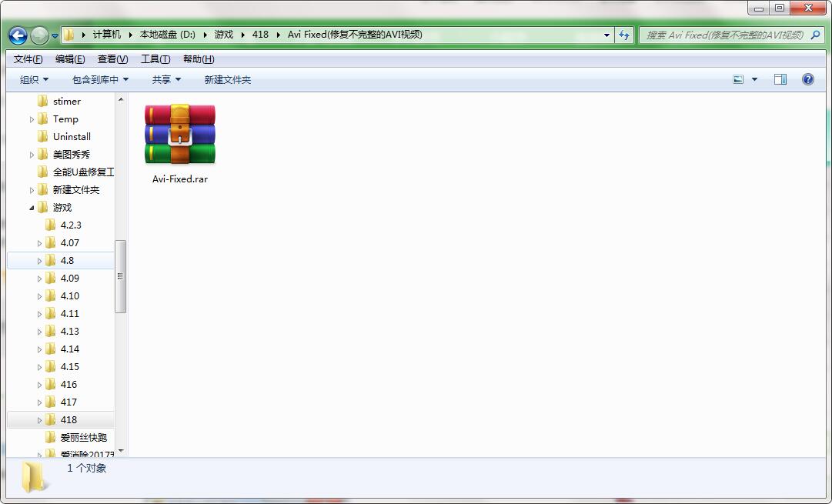Click the tree scrollbar up arrow
This screenshot has height=504, width=832.
coord(120,99)
